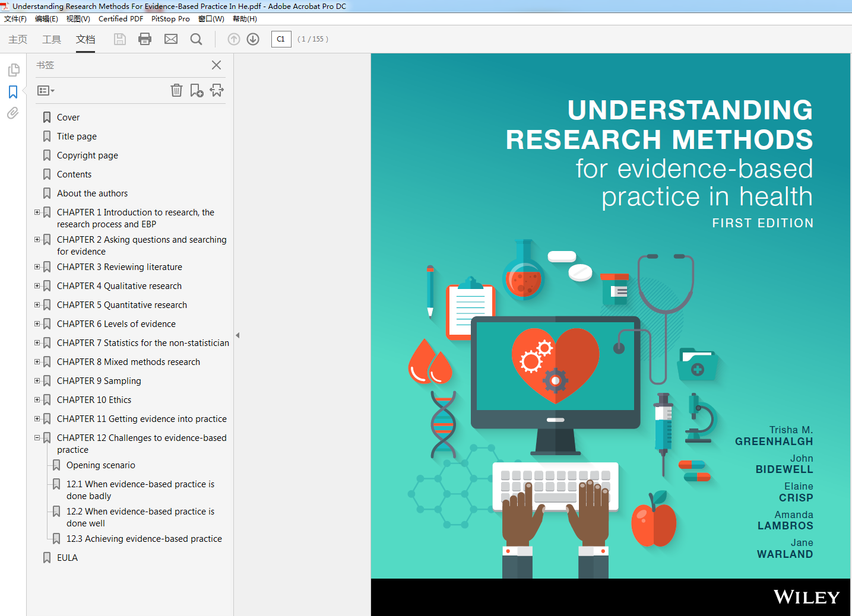The height and width of the screenshot is (616, 852).
Task: Open the EULA bookmark
Action: coord(67,558)
